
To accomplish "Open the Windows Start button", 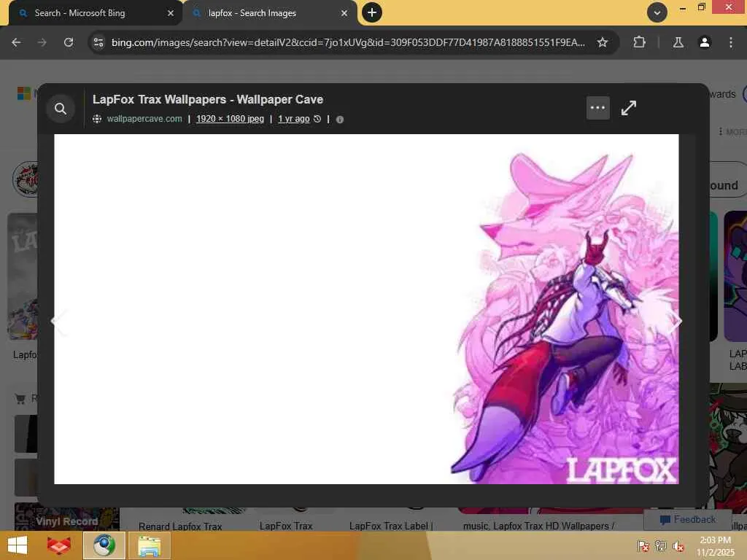I will (18, 545).
